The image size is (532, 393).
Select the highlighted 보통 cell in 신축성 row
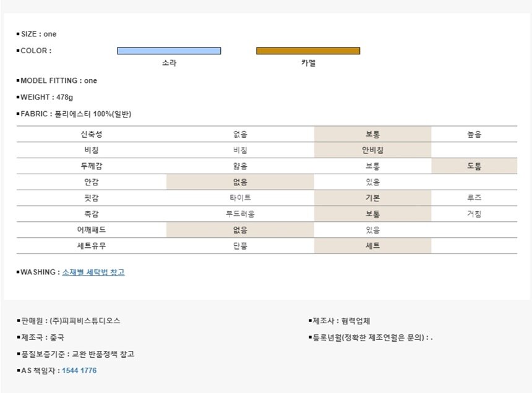click(x=372, y=134)
